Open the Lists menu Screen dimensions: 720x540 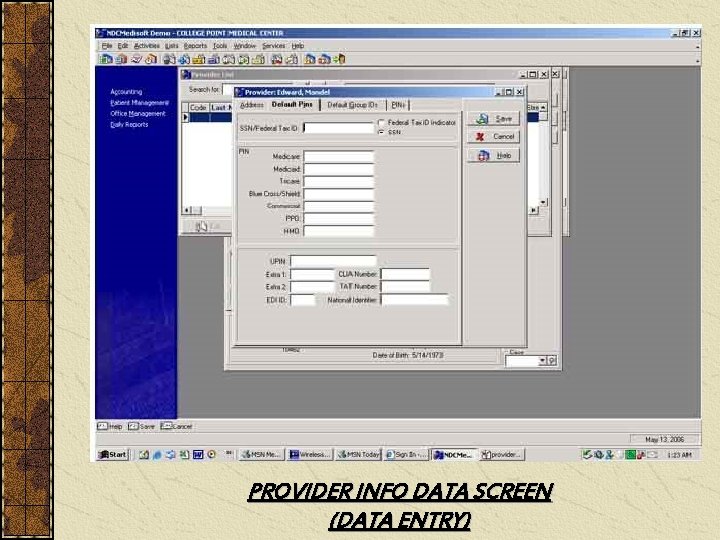(x=172, y=46)
